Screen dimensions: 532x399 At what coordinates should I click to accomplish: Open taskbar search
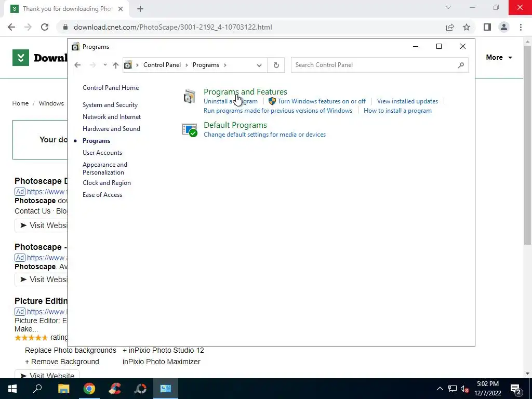[x=37, y=389]
